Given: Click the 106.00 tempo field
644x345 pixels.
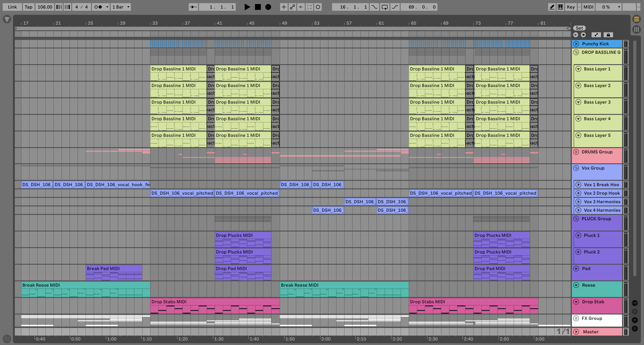Looking at the screenshot, I should click(45, 7).
